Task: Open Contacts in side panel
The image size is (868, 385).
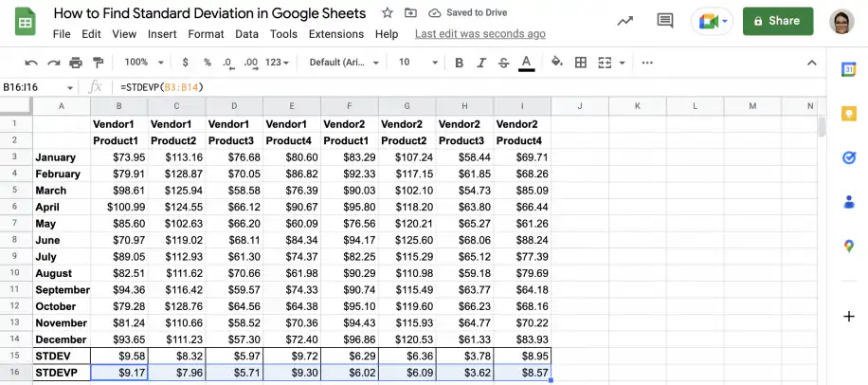Action: [849, 202]
